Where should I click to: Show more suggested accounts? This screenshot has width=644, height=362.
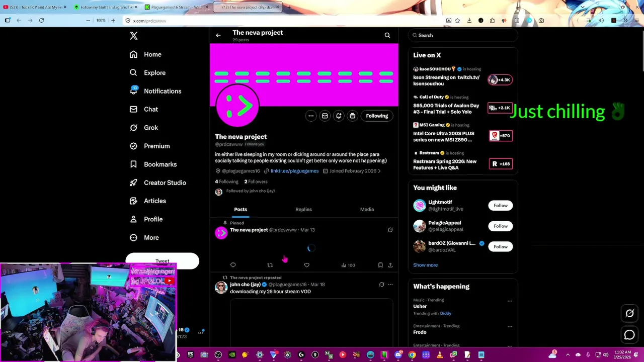click(x=426, y=265)
